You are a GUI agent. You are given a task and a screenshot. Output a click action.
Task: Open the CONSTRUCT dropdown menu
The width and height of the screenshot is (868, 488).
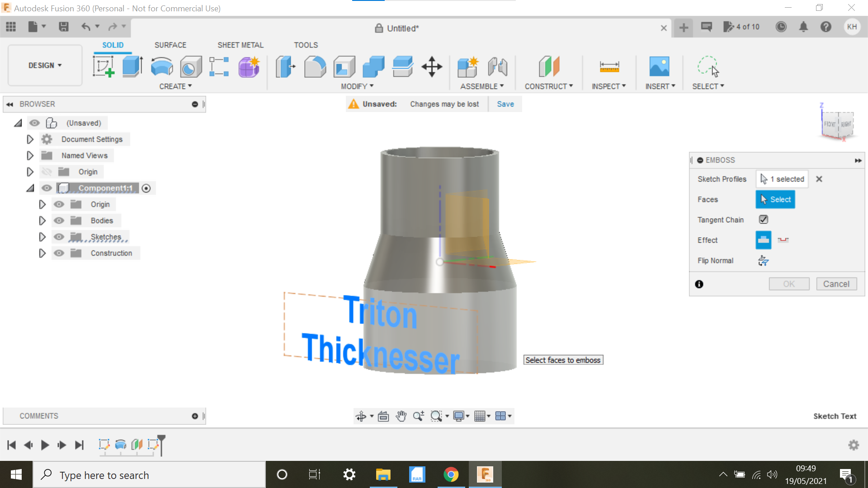(549, 86)
